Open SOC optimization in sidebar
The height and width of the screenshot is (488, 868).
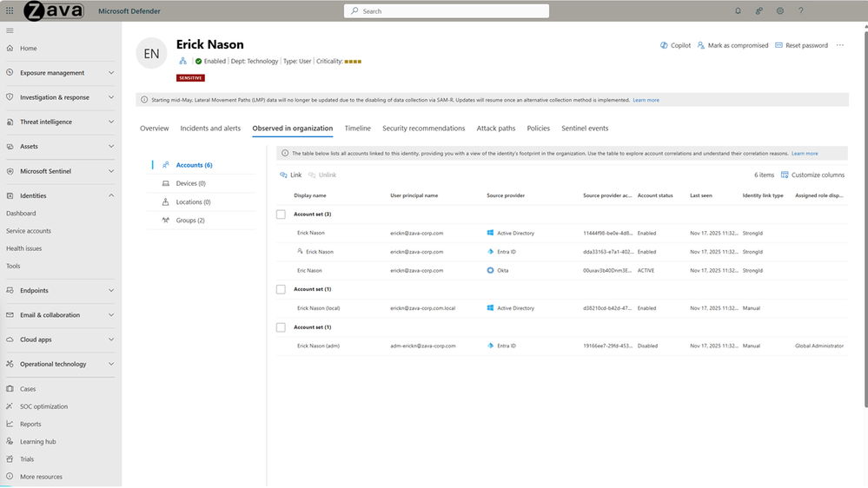[x=43, y=406]
